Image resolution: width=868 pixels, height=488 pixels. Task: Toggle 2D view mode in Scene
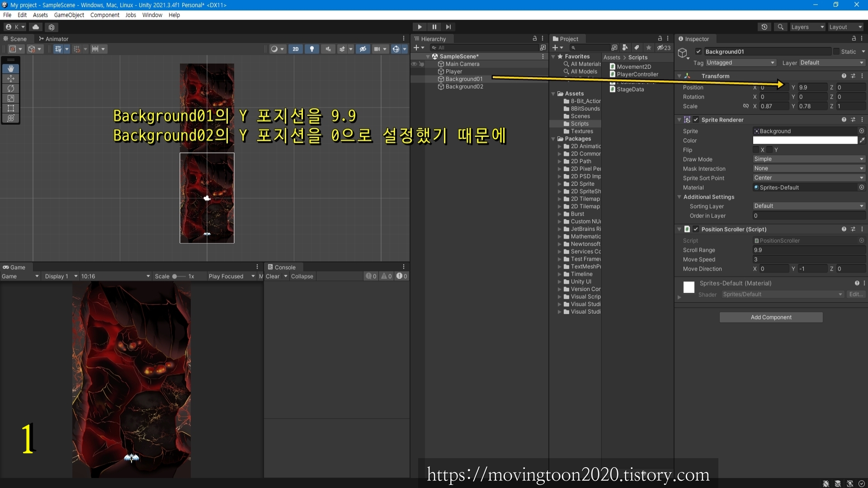(295, 49)
